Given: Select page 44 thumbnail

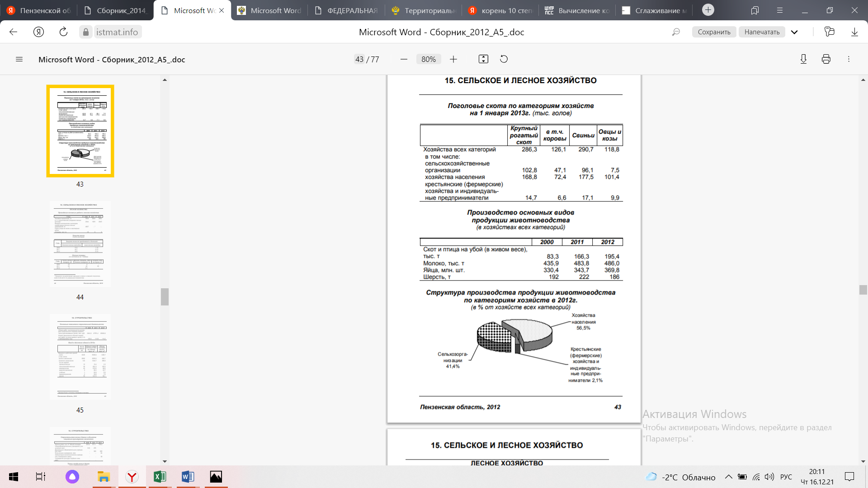Looking at the screenshot, I should point(80,244).
